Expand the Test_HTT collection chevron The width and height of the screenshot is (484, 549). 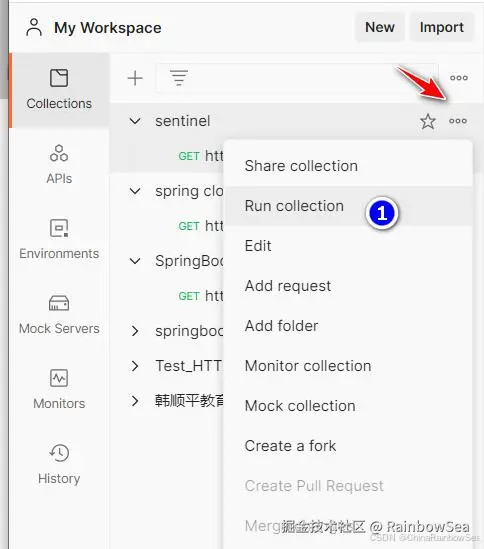[135, 366]
